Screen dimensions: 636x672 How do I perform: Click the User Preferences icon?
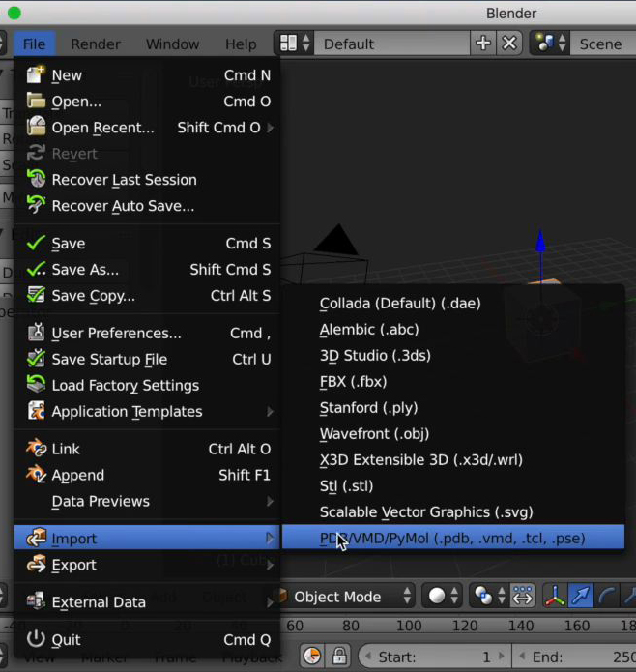pyautogui.click(x=36, y=333)
